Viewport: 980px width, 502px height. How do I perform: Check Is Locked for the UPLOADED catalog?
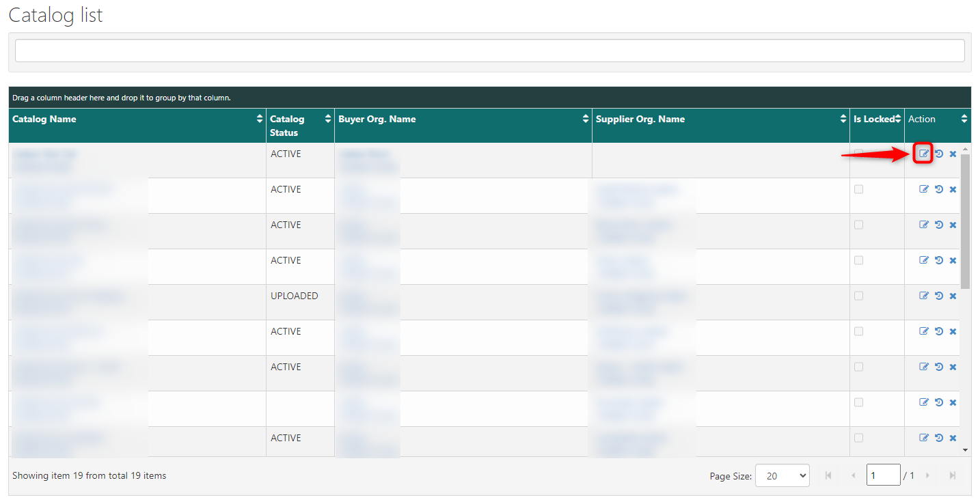[858, 296]
